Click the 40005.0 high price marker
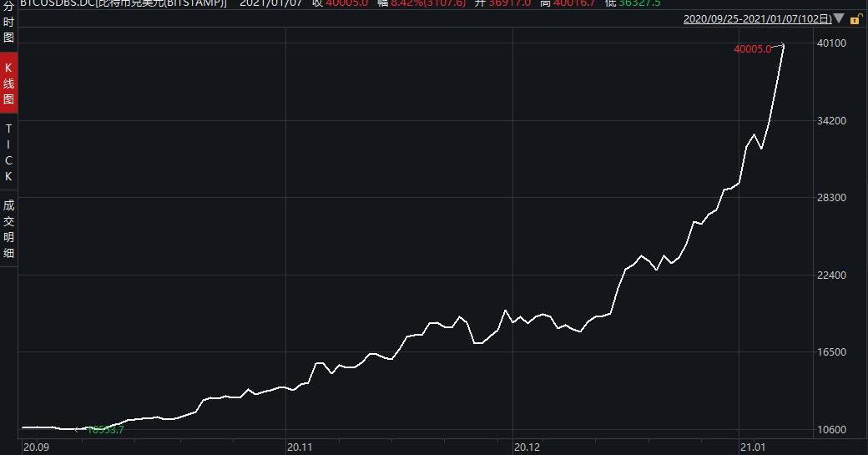This screenshot has width=868, height=455. (752, 49)
